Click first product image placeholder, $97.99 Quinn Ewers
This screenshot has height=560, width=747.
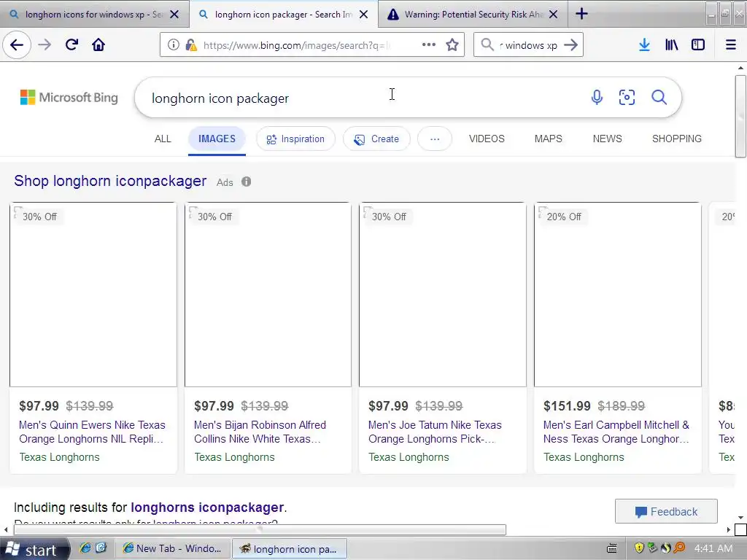click(93, 295)
